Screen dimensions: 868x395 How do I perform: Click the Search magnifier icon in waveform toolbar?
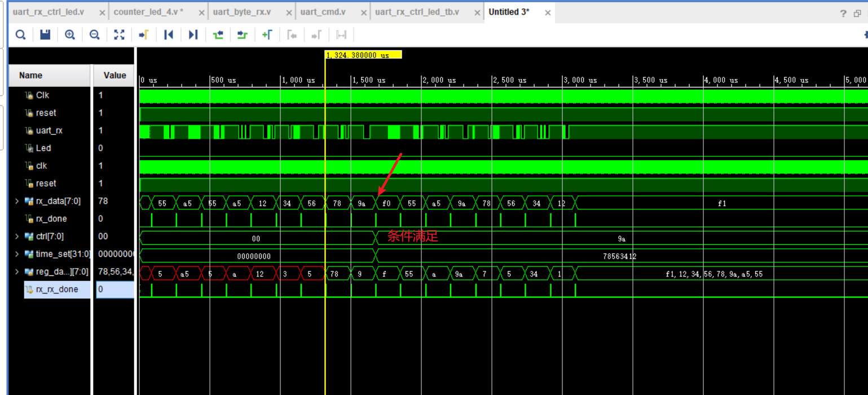point(20,35)
